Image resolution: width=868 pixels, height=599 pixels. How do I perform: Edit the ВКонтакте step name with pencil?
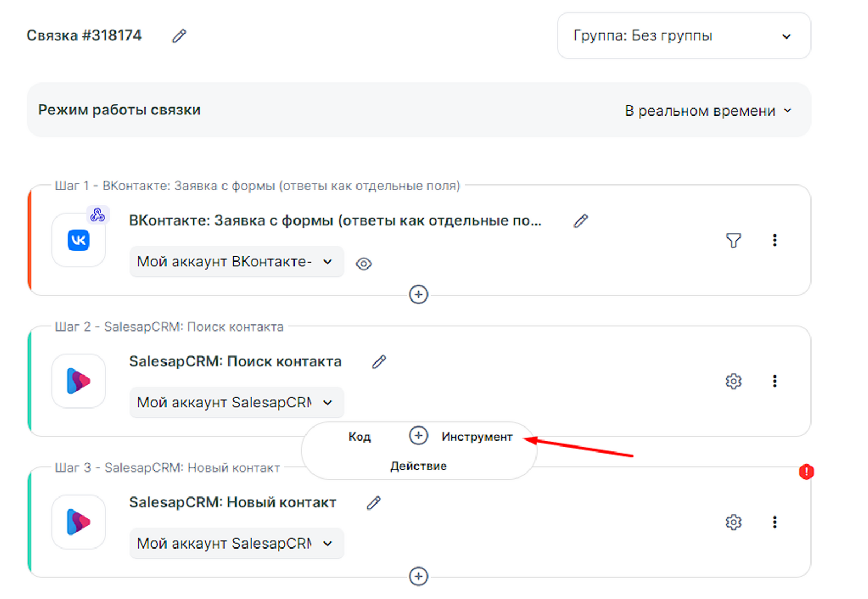[x=580, y=221]
